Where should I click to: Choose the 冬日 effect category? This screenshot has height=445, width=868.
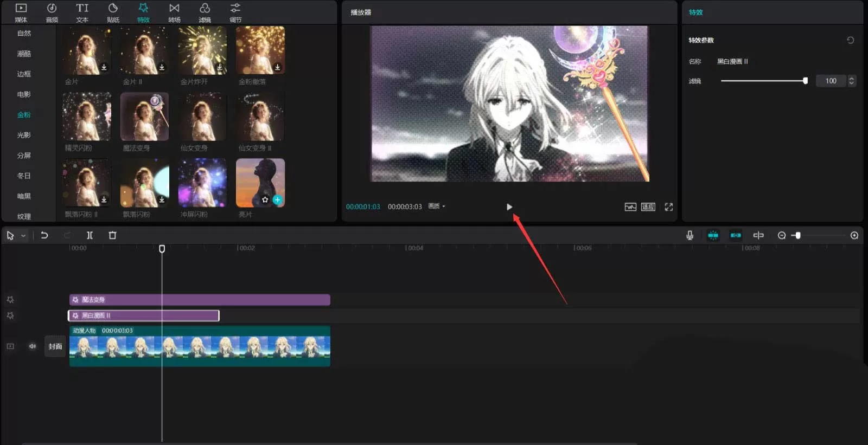(24, 176)
